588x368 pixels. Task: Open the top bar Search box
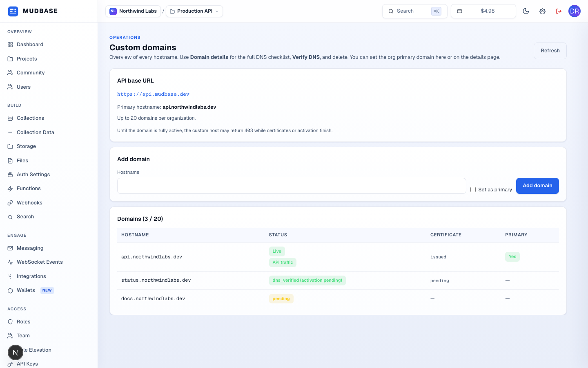[415, 11]
